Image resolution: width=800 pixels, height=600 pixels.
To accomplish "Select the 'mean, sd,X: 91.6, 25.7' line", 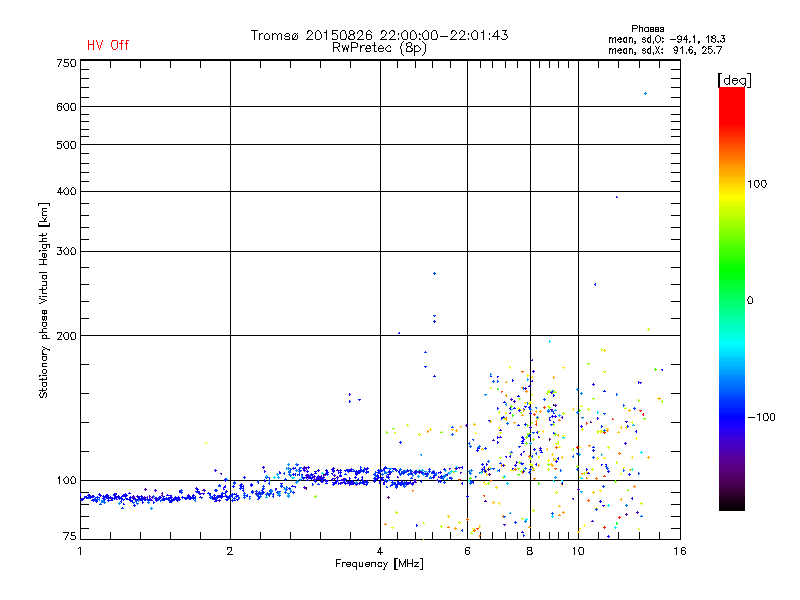I will tap(665, 50).
